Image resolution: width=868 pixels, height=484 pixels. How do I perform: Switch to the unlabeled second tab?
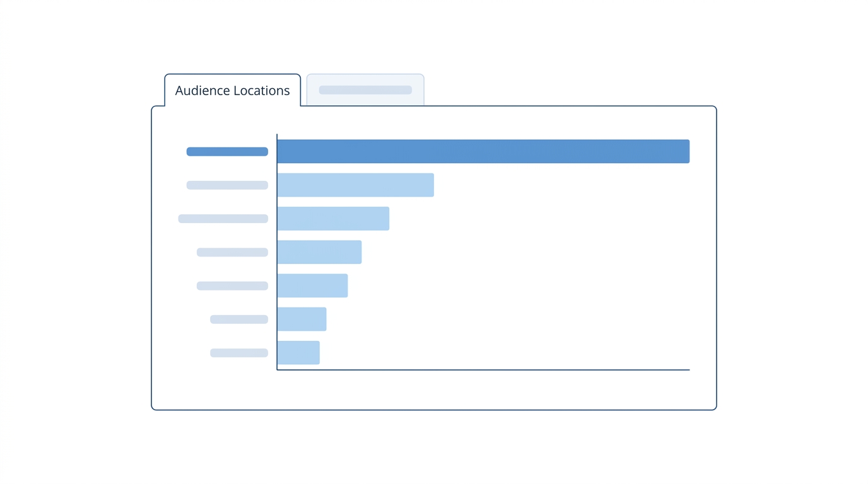[x=365, y=90]
